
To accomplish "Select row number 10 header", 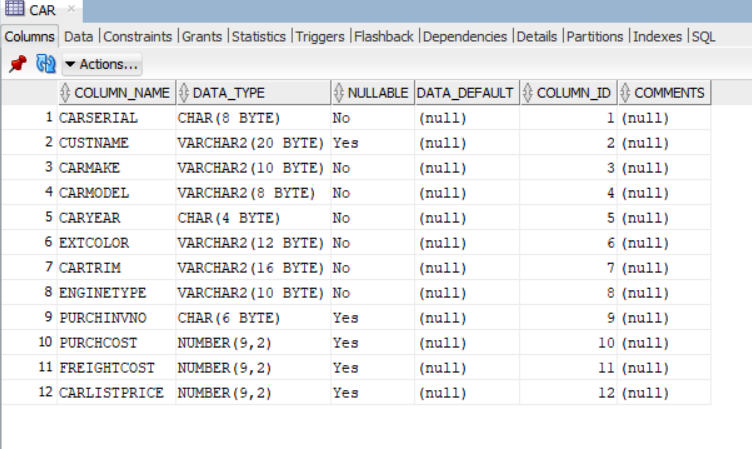I will (x=30, y=343).
